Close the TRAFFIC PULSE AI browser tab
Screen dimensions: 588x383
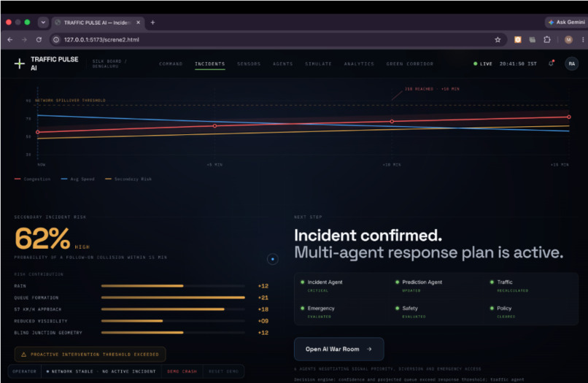click(x=138, y=23)
